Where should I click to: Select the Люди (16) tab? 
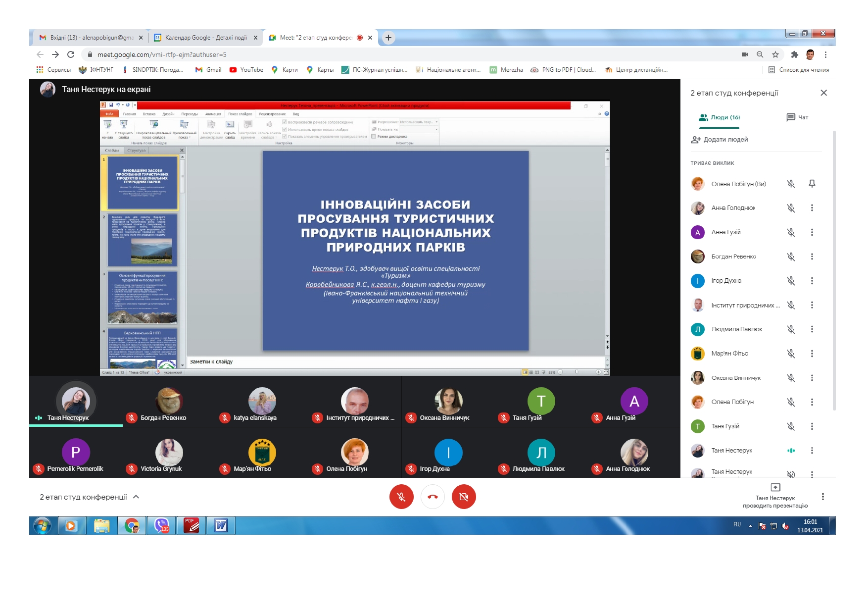tap(719, 117)
